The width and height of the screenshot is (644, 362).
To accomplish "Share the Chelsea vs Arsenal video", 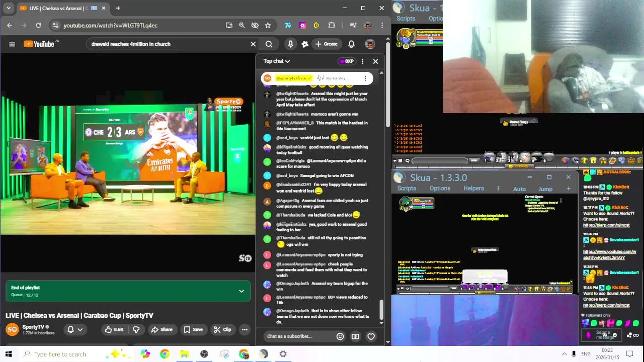I will point(162,330).
